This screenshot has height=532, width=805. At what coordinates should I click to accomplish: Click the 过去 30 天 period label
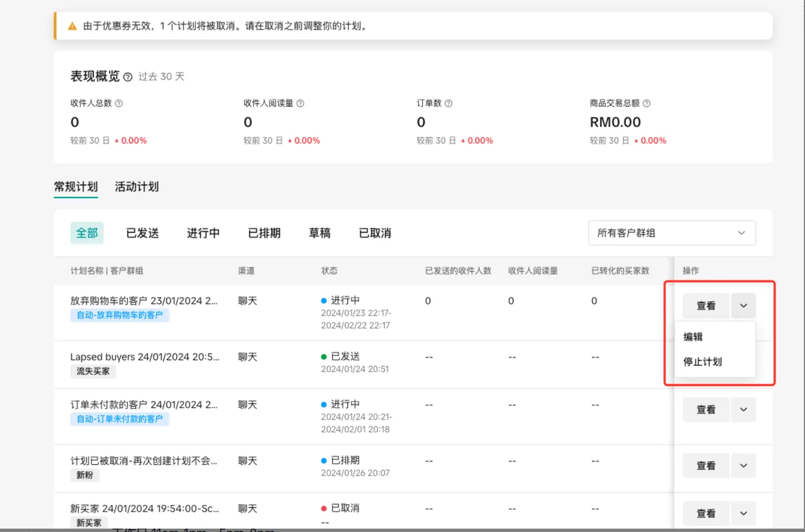pos(162,77)
